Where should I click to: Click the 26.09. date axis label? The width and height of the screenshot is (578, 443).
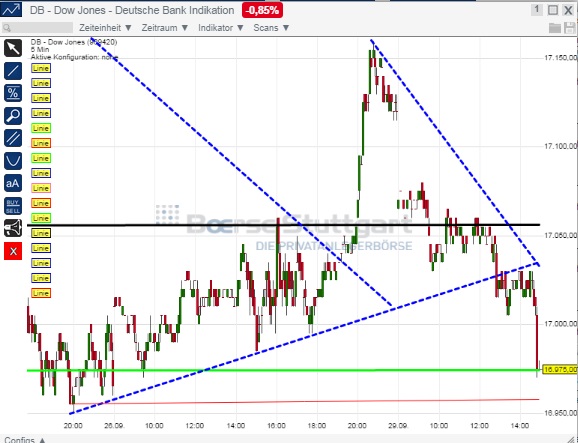pos(114,425)
